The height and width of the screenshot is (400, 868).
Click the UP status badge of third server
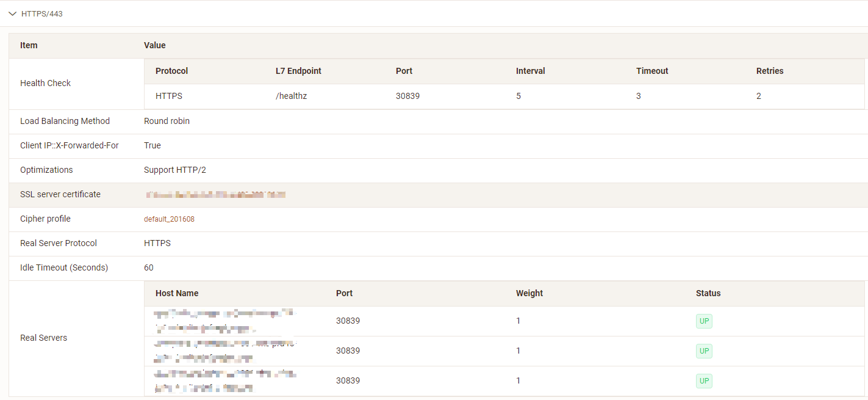[704, 381]
